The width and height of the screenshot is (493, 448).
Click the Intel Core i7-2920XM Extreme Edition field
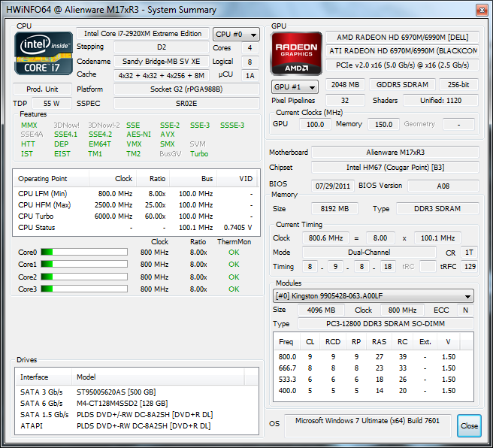click(143, 34)
